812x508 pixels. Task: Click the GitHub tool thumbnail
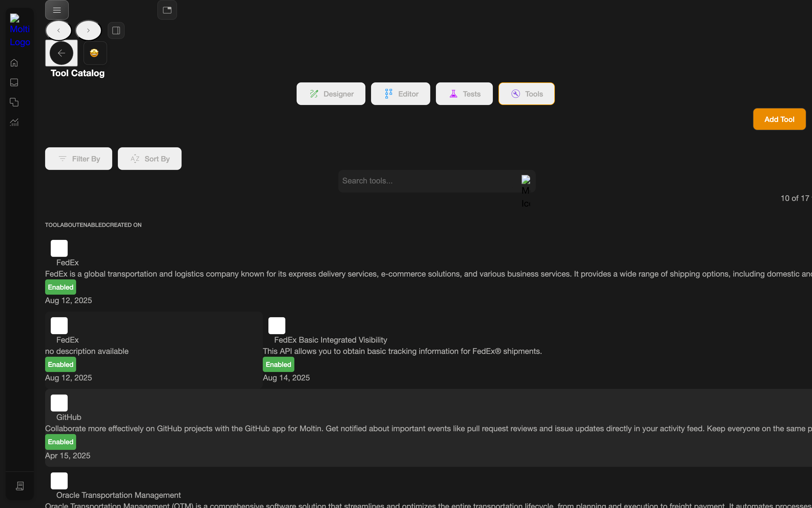59,403
